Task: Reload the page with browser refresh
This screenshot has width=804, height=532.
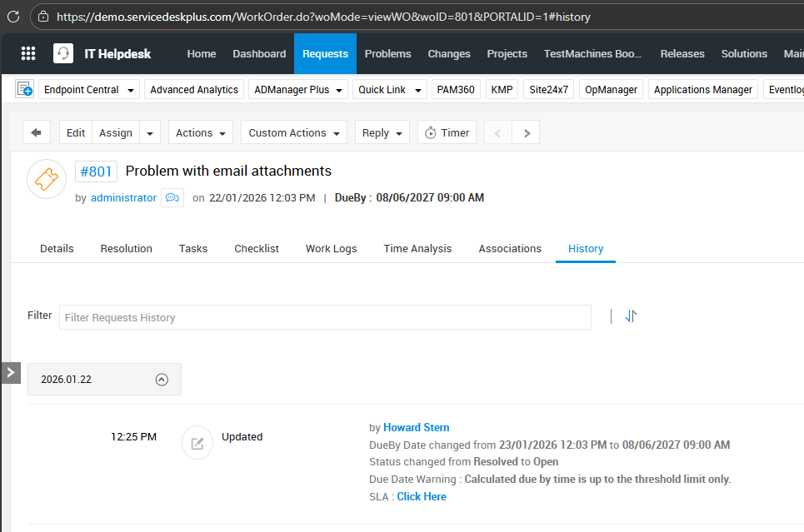Action: (x=13, y=16)
